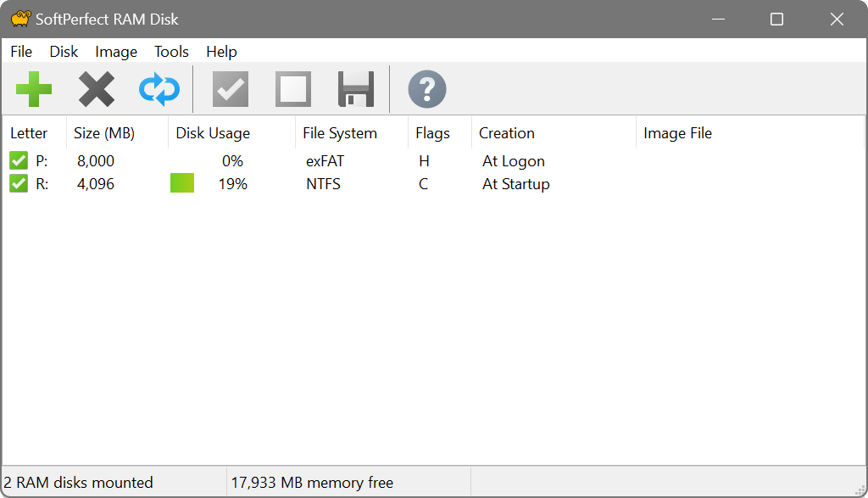Open the Tools menu
Image resolution: width=868 pixels, height=498 pixels.
pos(171,52)
